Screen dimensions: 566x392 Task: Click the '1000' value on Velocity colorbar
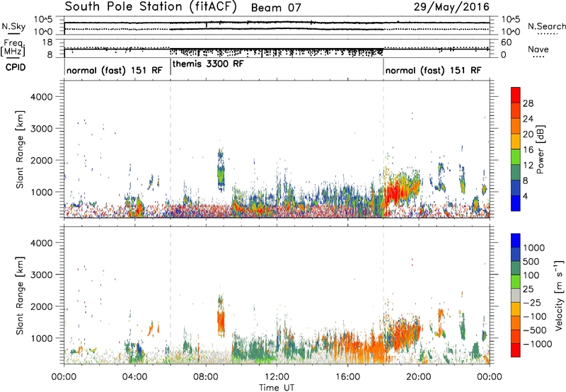tap(534, 248)
